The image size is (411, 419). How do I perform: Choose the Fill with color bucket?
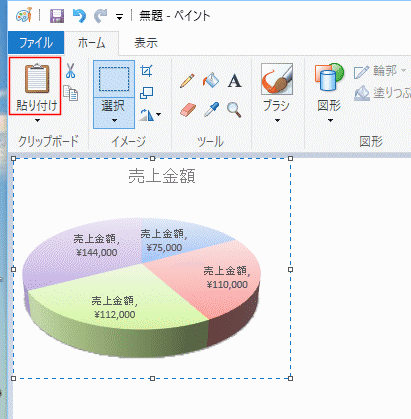211,81
